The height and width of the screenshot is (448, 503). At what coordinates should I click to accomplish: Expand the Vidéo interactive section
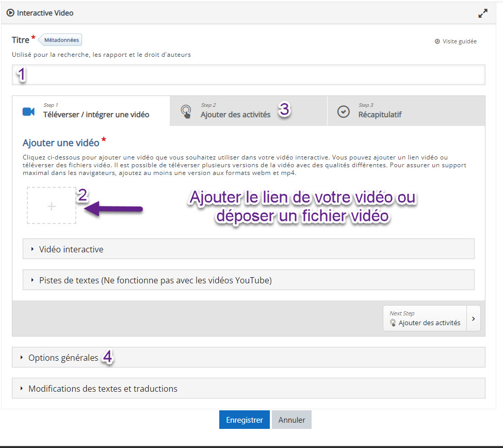click(249, 249)
